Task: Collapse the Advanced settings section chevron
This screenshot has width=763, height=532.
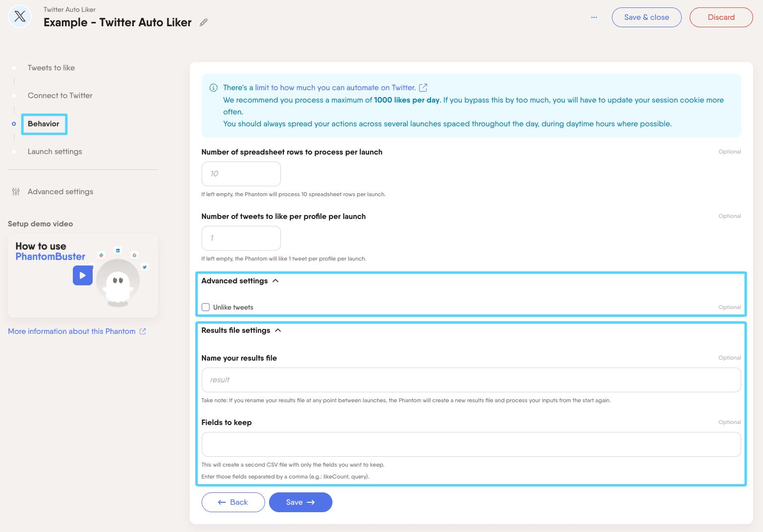Action: (275, 281)
